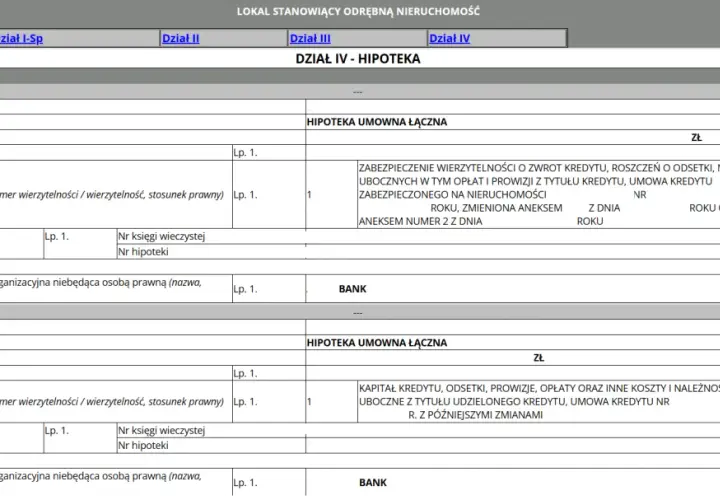Open the Dział I-Sp link
Image resolution: width=720 pixels, height=500 pixels.
(21, 39)
